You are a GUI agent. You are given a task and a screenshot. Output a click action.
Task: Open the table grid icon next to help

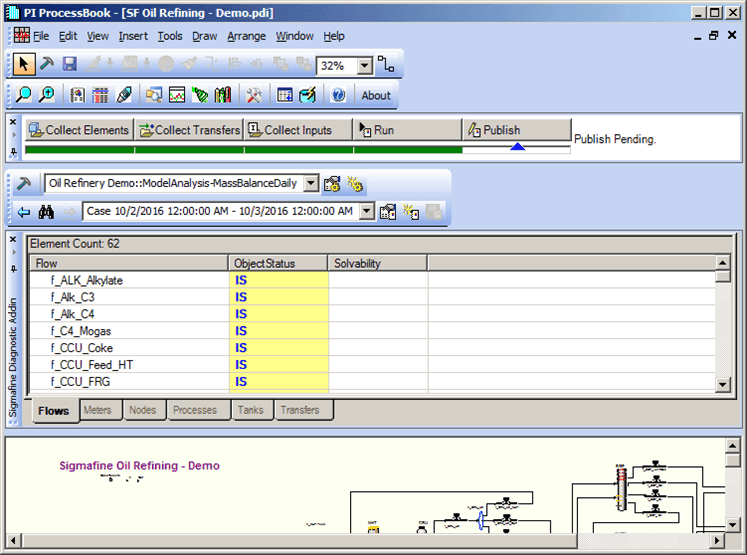tap(285, 95)
